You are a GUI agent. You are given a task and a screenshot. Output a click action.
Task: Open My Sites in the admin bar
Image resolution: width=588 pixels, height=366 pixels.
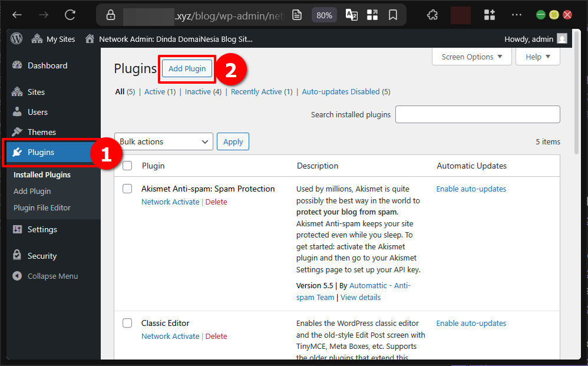tap(53, 39)
